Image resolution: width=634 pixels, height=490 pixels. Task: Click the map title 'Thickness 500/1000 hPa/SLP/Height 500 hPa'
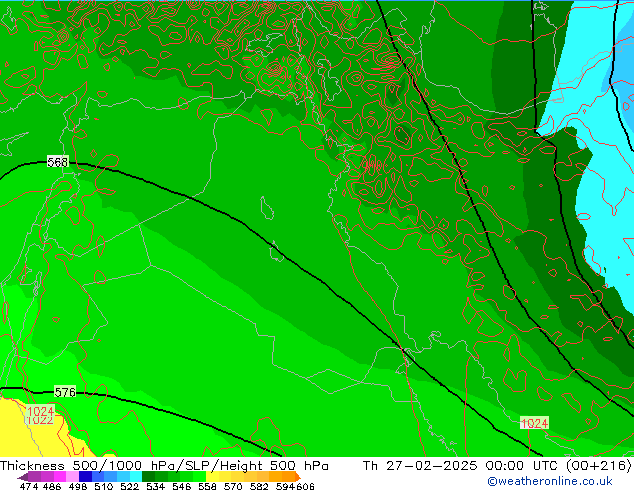164,466
